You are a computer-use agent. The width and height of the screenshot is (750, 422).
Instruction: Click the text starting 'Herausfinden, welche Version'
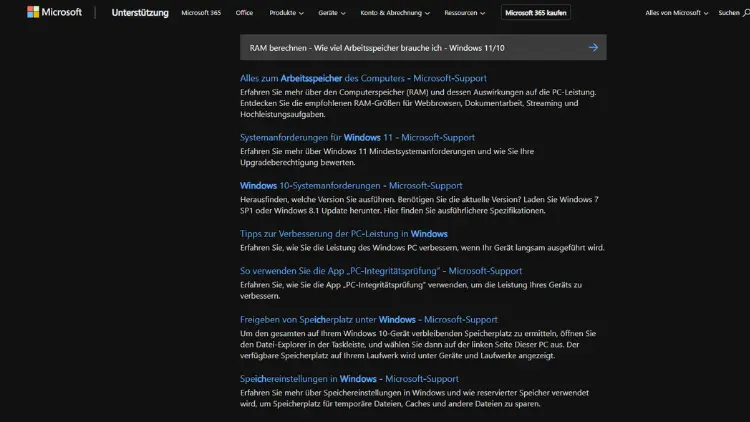(419, 205)
